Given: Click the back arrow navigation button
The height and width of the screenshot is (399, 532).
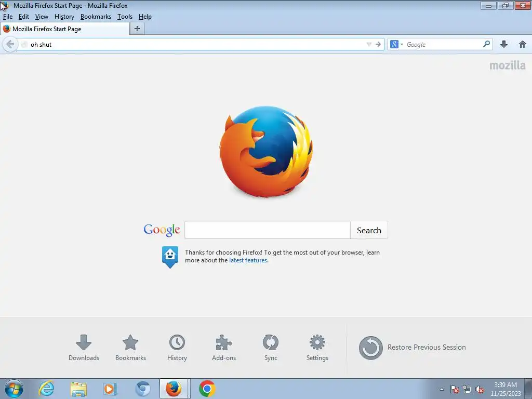Looking at the screenshot, I should tap(10, 45).
